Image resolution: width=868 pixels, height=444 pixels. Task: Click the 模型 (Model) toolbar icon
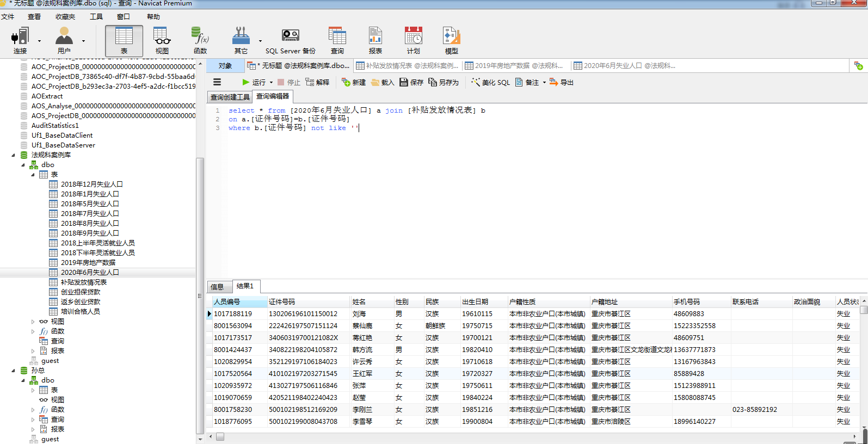452,41
